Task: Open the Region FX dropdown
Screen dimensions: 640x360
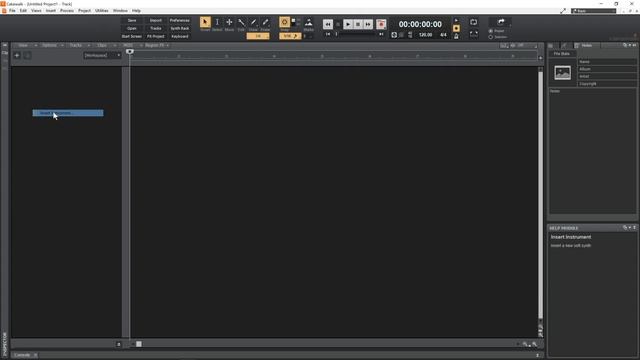Action: [x=156, y=45]
